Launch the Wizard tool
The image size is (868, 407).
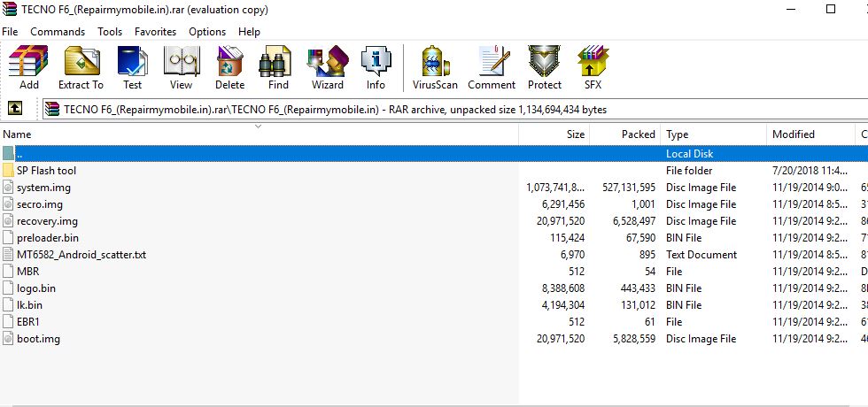[327, 68]
